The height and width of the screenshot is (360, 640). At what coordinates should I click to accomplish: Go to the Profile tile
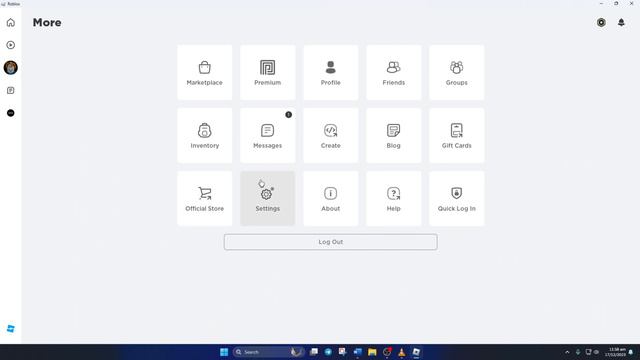[x=331, y=73]
